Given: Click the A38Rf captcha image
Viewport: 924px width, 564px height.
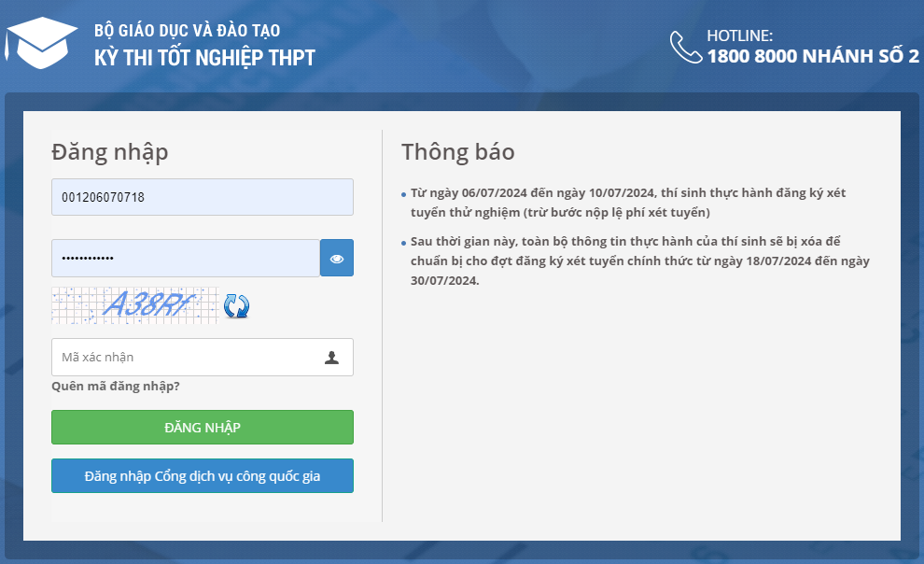Looking at the screenshot, I should click(x=134, y=304).
